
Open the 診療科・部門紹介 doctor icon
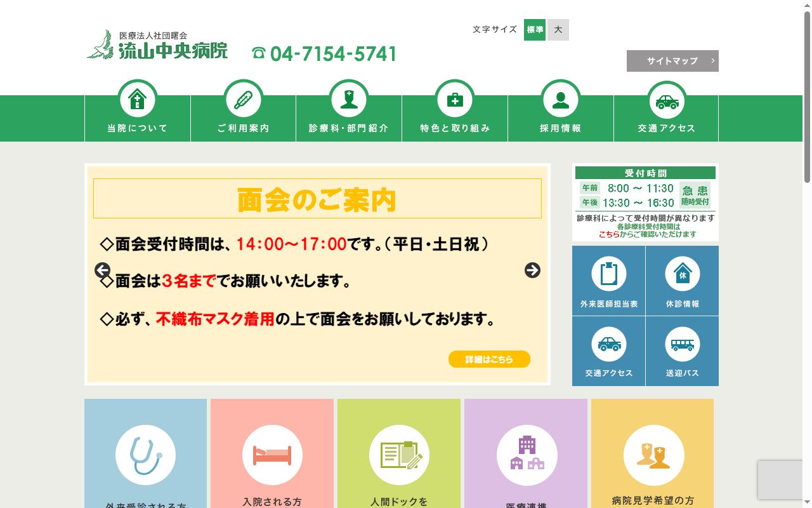[349, 99]
